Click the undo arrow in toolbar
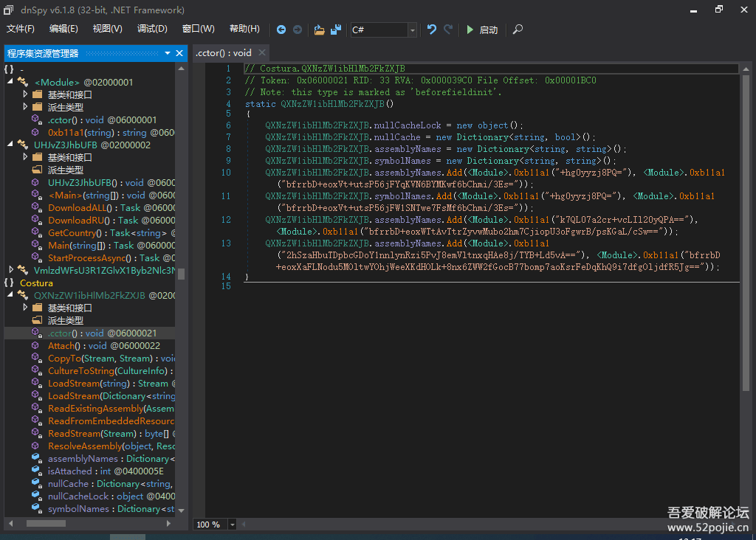The width and height of the screenshot is (756, 540). (432, 30)
